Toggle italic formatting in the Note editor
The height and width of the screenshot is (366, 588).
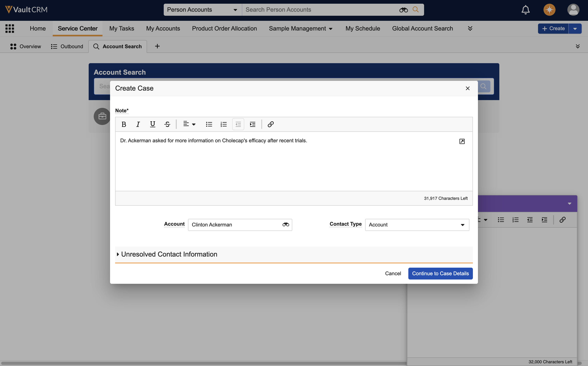(138, 124)
